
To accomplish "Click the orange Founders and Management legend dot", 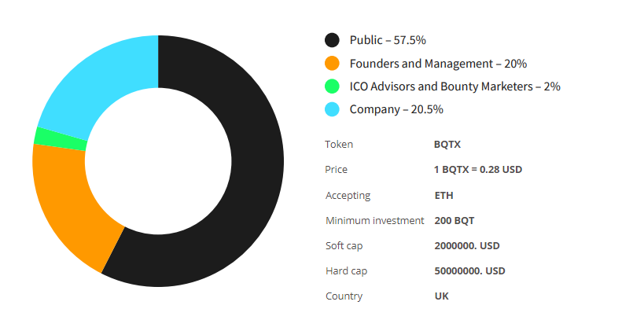I will click(x=332, y=63).
